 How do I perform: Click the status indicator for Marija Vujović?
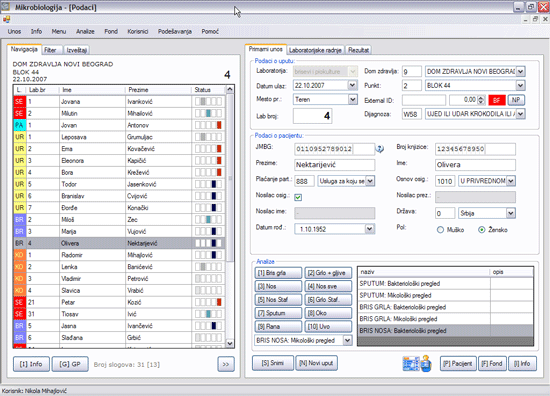point(208,231)
